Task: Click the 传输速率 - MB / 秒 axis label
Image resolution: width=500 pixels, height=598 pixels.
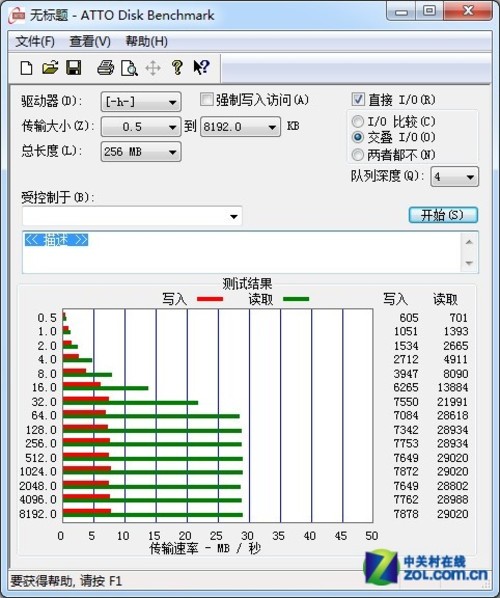Action: click(x=205, y=548)
